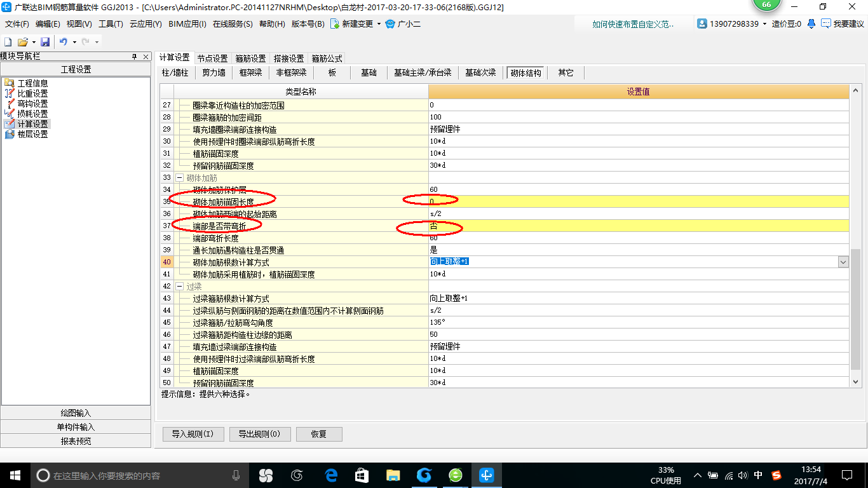The width and height of the screenshot is (868, 488).
Task: Open the 13907298339 account dropdown
Action: (x=763, y=24)
